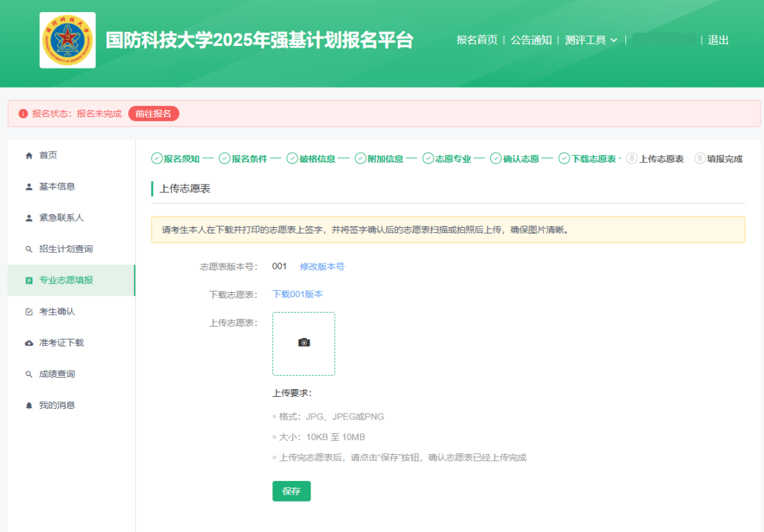The height and width of the screenshot is (532, 764).
Task: Click the 格式：JPG、JPEG或PNG requirement text
Action: pyautogui.click(x=331, y=417)
